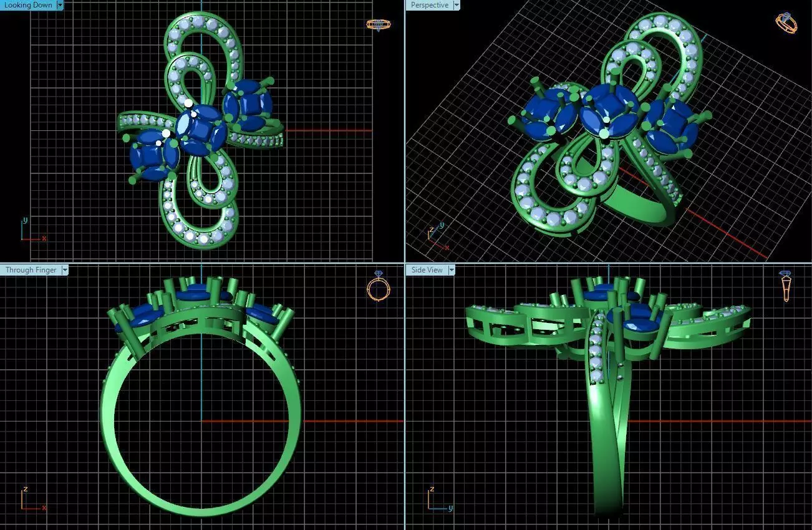
Task: Click the Perspective viewport label
Action: 429,5
